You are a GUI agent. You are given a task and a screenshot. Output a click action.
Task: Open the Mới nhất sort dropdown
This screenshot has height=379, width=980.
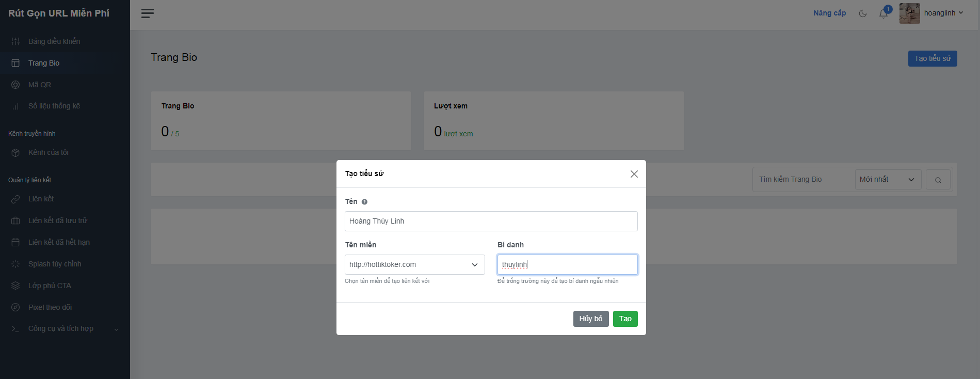click(887, 179)
